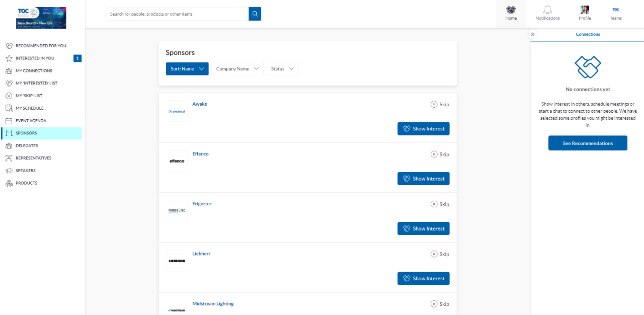Click the Awake company logo
This screenshot has width=644, height=315.
(x=177, y=111)
